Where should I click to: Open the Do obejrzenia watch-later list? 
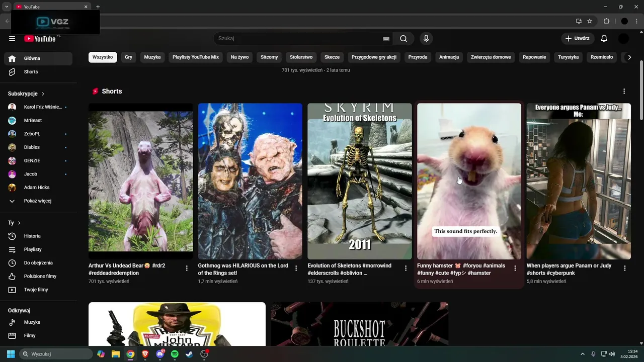[x=38, y=263]
